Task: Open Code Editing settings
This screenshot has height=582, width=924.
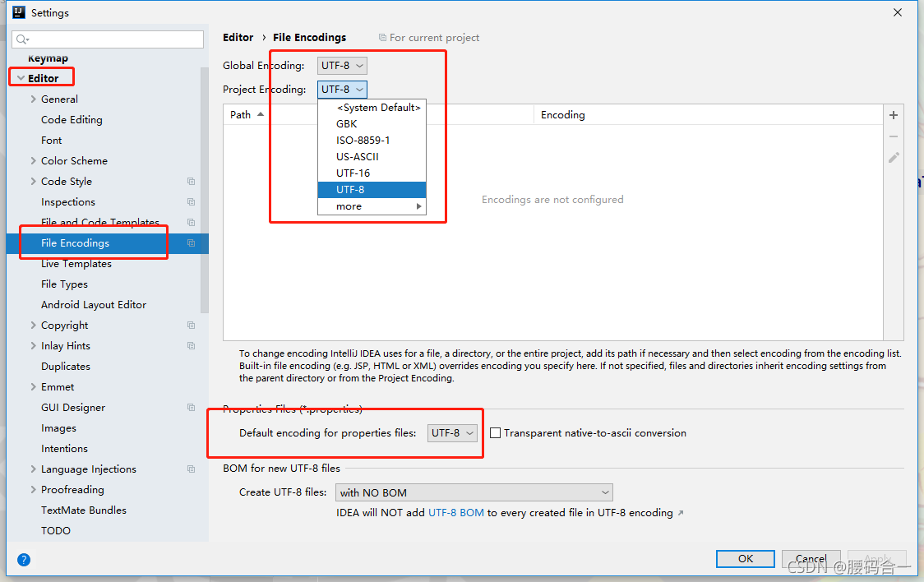Action: pos(72,119)
